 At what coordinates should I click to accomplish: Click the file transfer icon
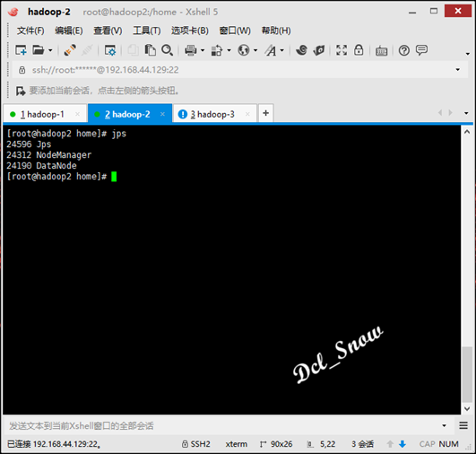point(217,50)
